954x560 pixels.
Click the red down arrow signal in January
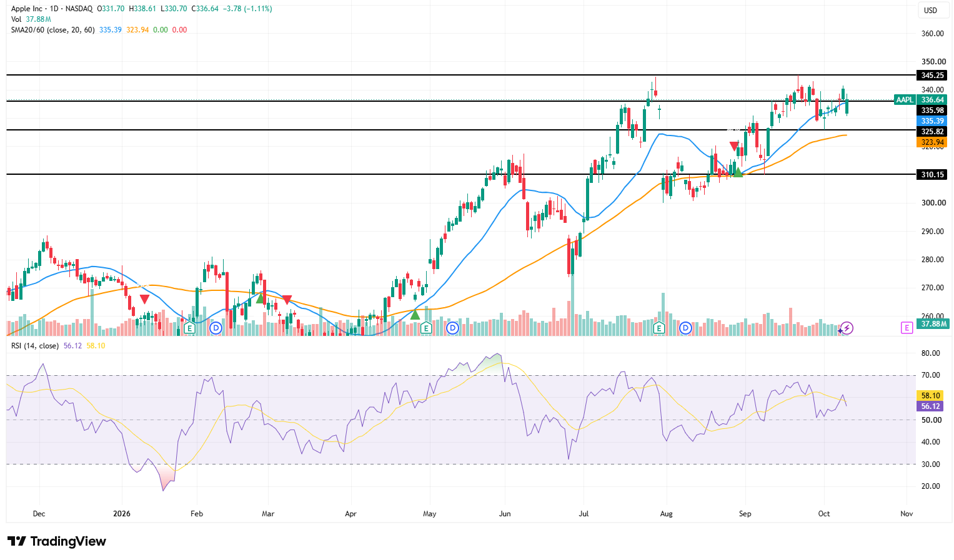point(144,300)
